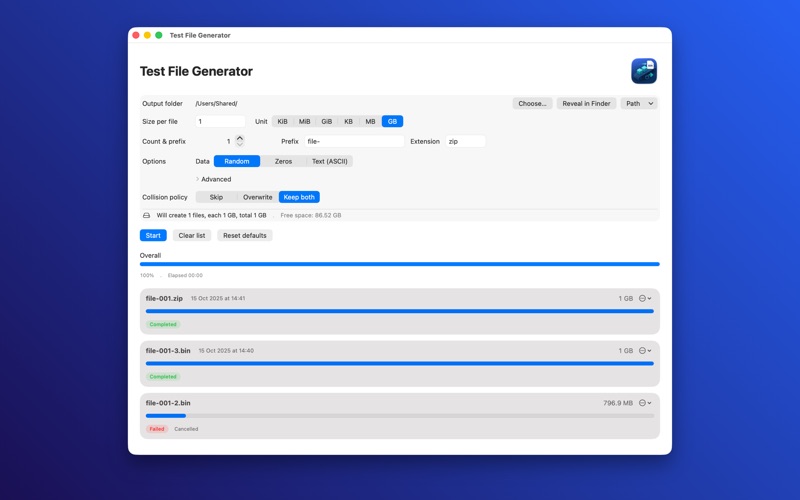Viewport: 800px width, 500px height.
Task: Set collision policy to Overwrite
Action: [258, 197]
